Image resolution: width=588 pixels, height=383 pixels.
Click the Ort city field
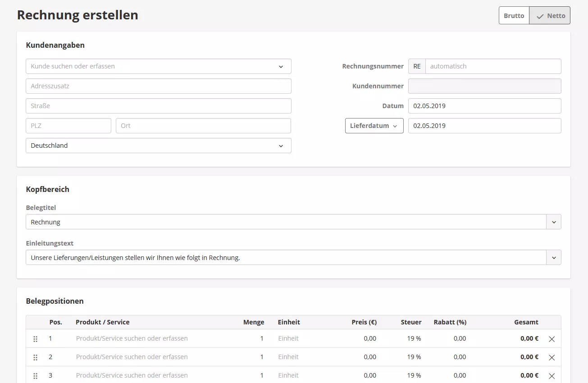(x=203, y=126)
